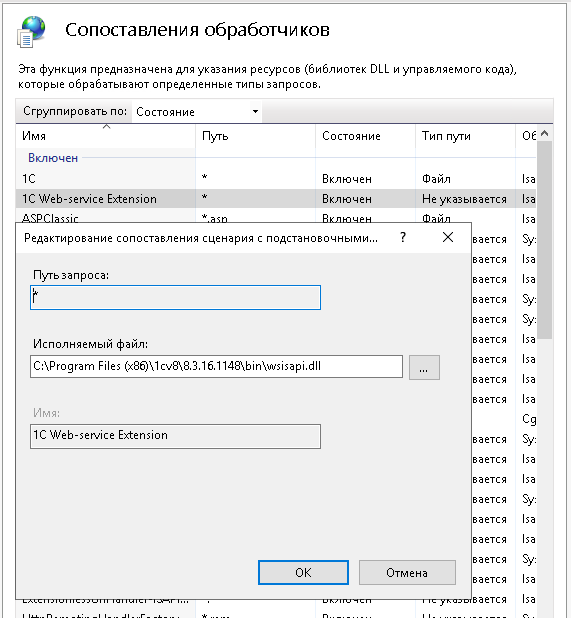Click into the Исполняемый файл path field

216,367
